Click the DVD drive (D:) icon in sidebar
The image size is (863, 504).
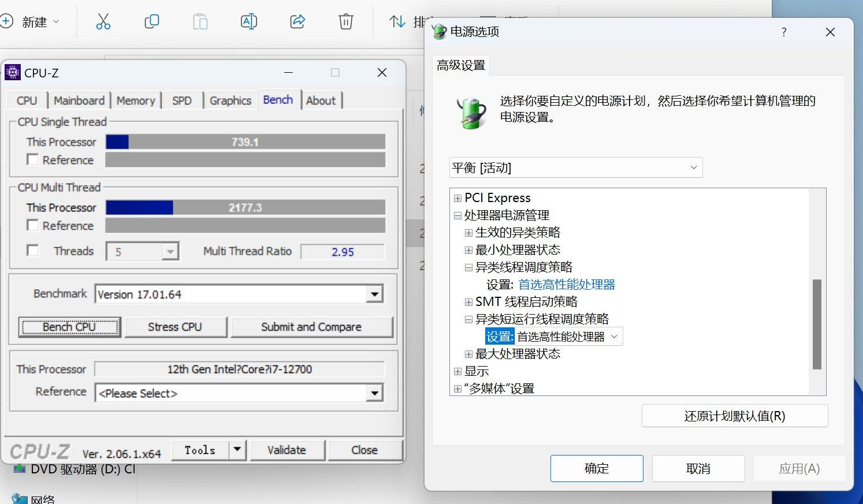click(x=20, y=468)
